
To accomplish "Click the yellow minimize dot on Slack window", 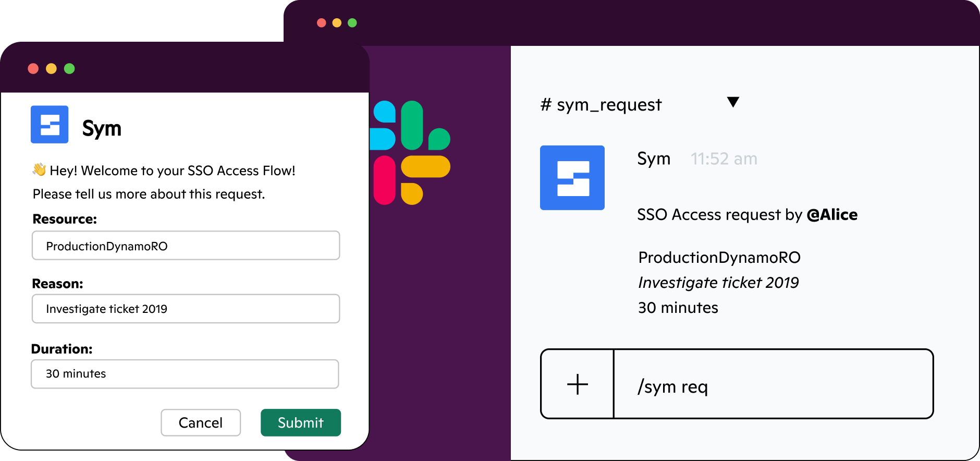I will tap(337, 23).
